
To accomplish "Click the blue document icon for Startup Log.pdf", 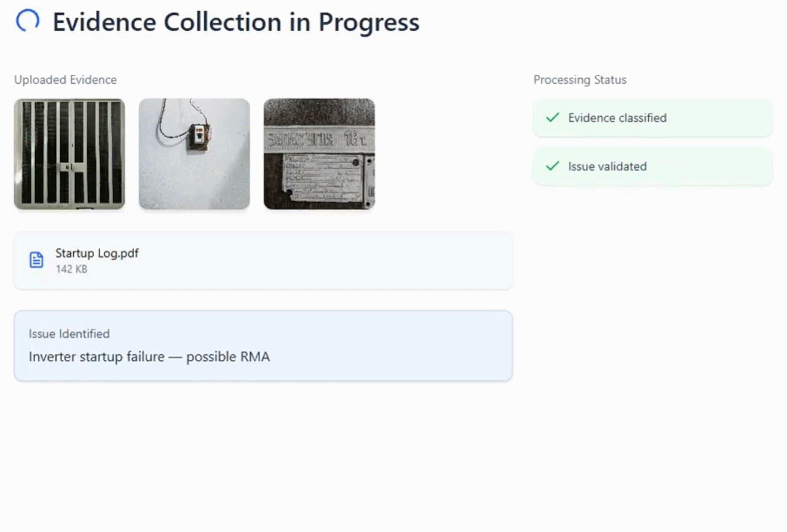I will 36,260.
